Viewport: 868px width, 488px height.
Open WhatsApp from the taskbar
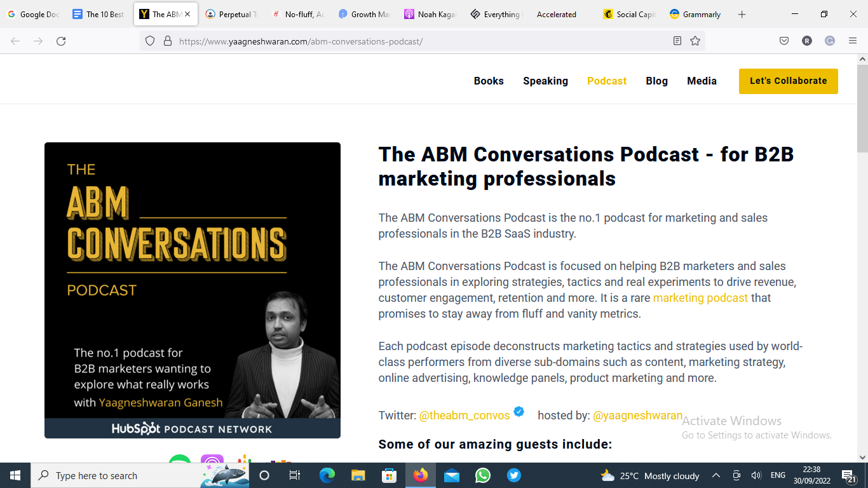click(483, 475)
